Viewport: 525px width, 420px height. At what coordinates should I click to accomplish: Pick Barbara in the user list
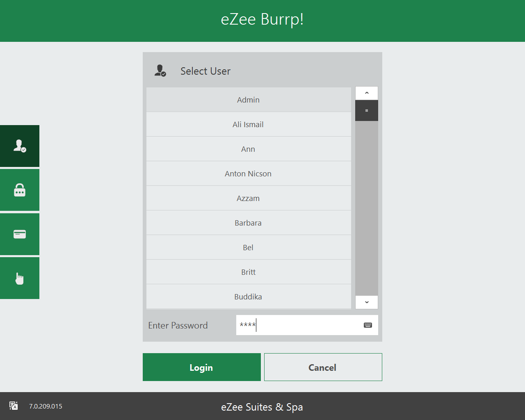[x=248, y=222]
